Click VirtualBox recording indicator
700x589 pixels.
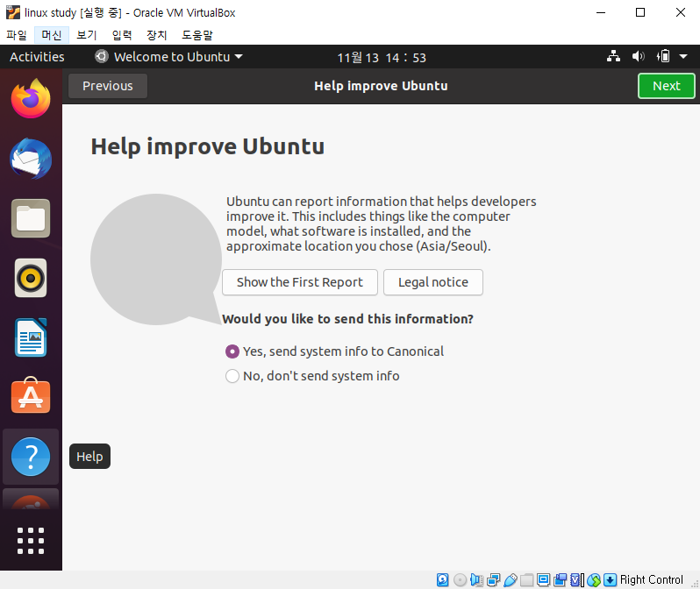(x=560, y=579)
